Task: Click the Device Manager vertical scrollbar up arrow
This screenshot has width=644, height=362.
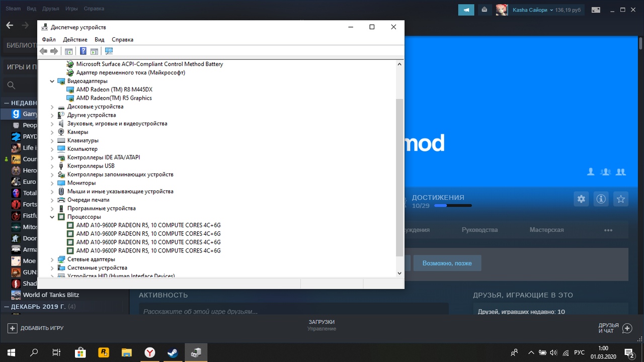Action: pos(399,64)
